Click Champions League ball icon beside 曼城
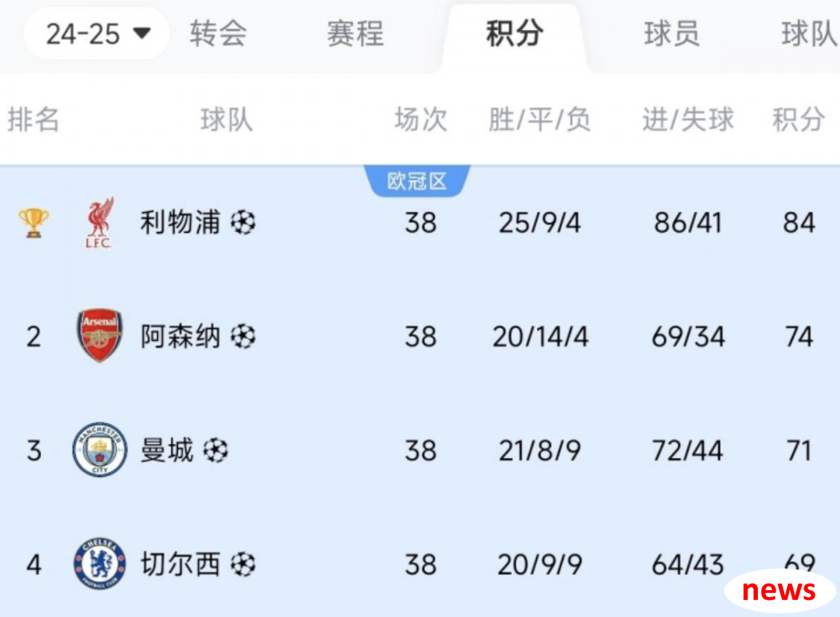This screenshot has width=840, height=617. click(x=216, y=450)
